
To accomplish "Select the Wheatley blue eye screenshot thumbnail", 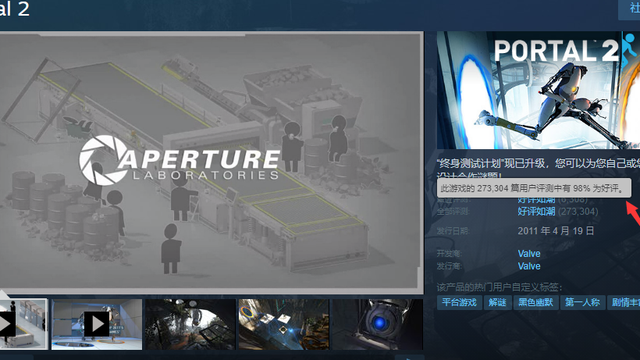I will coord(377,324).
